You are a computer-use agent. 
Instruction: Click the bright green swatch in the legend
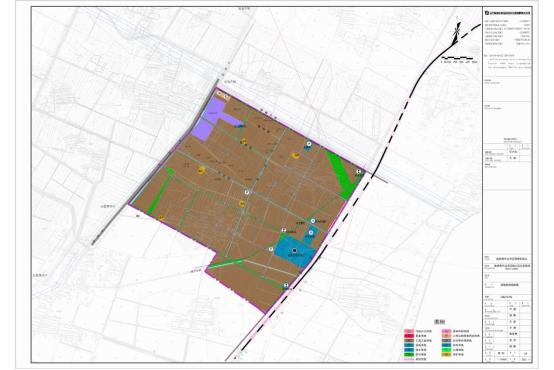(447, 350)
